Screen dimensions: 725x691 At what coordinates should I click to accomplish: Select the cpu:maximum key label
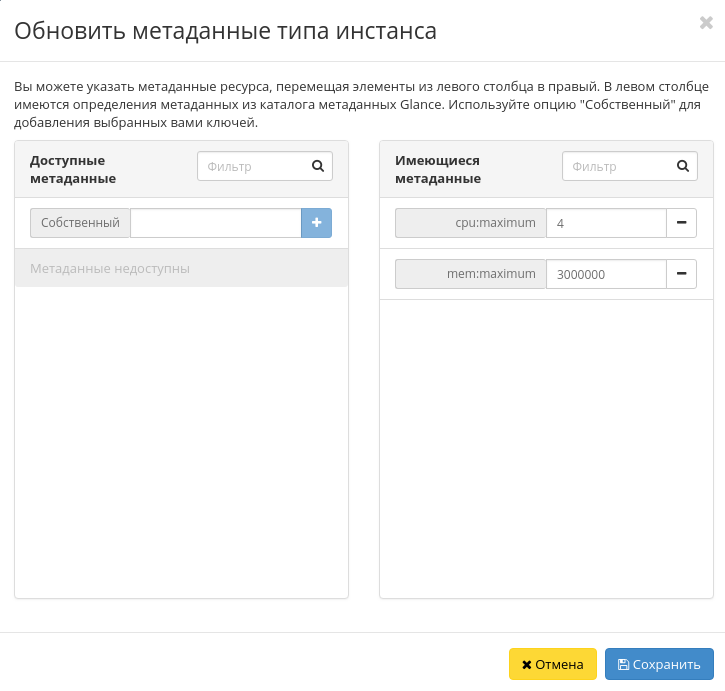[x=471, y=223]
